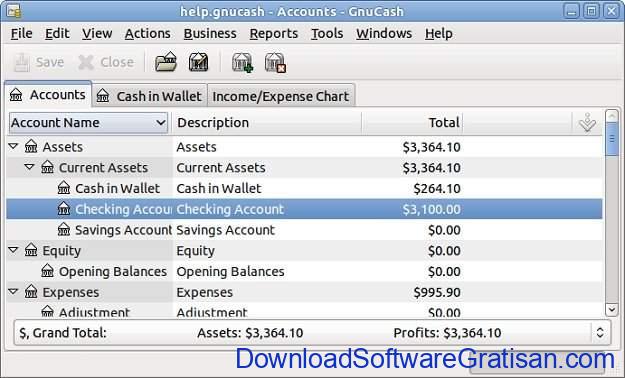The width and height of the screenshot is (625, 378).
Task: Click the vertical scrollbar thumb
Action: point(612,139)
